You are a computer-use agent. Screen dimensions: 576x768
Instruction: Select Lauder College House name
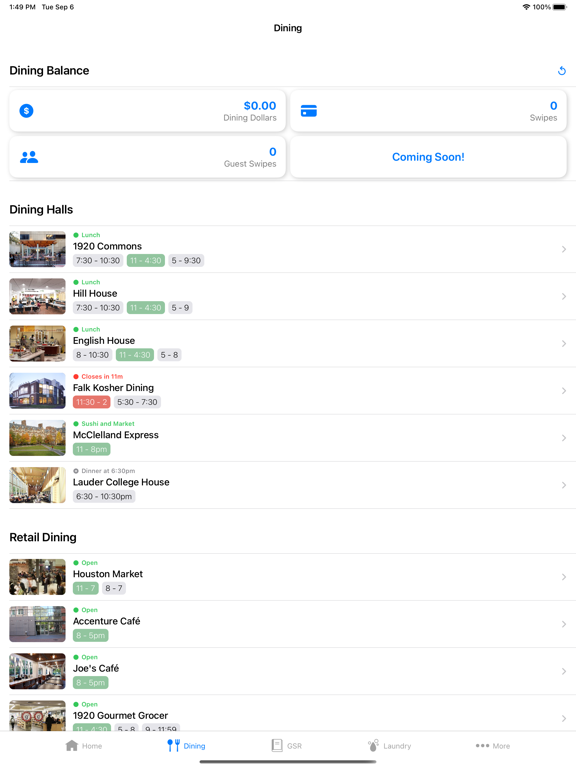(x=121, y=482)
